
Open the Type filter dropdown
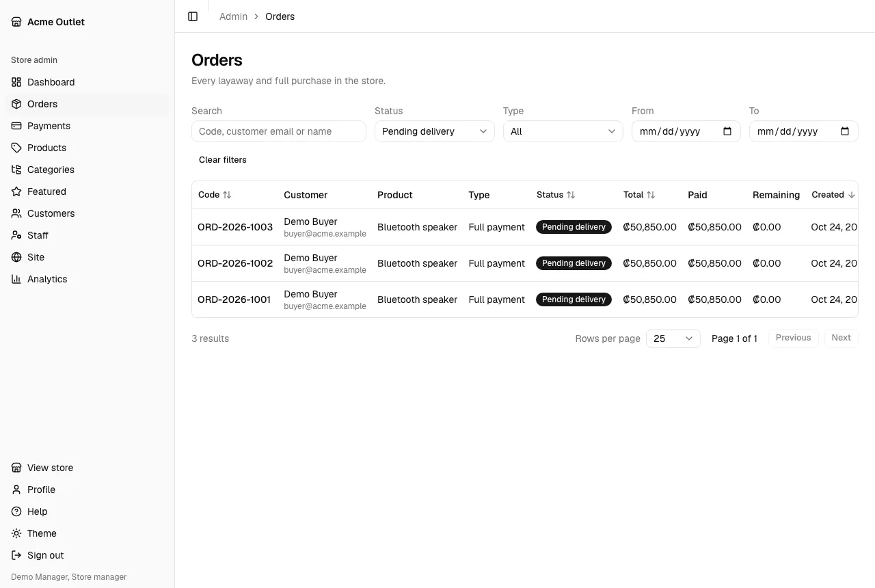[x=563, y=131]
